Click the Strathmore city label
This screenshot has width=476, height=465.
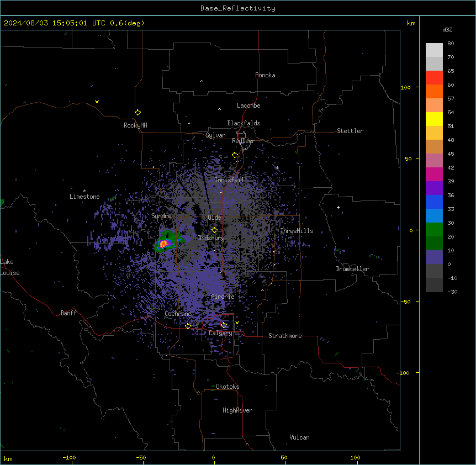point(285,336)
